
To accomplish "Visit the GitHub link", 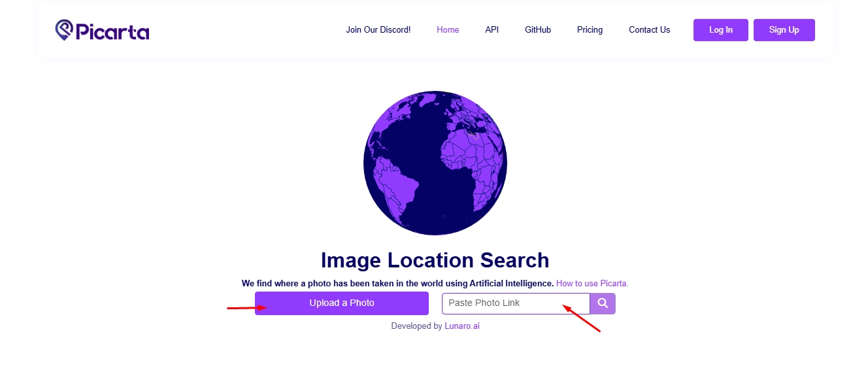I will [538, 30].
